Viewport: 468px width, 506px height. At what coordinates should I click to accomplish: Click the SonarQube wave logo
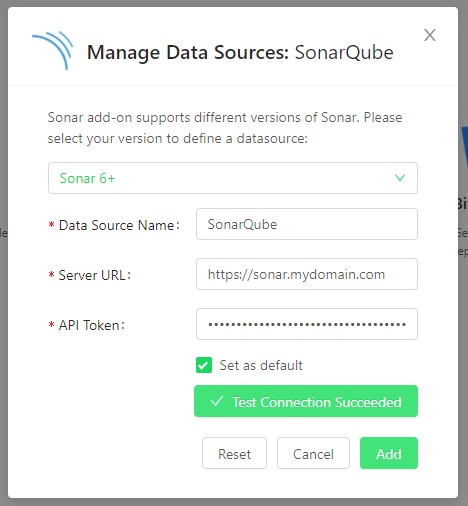53,50
